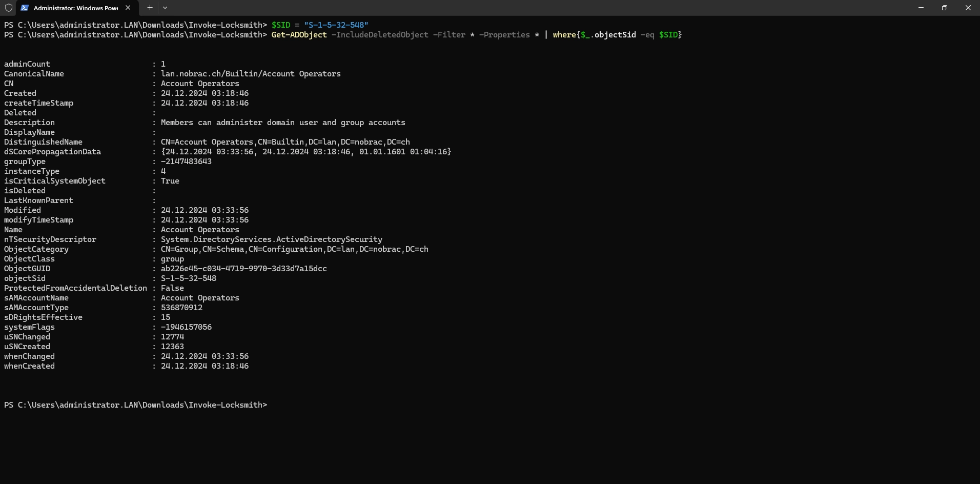This screenshot has width=980, height=484.
Task: Click the Description value about domain accounts
Action: (x=283, y=123)
